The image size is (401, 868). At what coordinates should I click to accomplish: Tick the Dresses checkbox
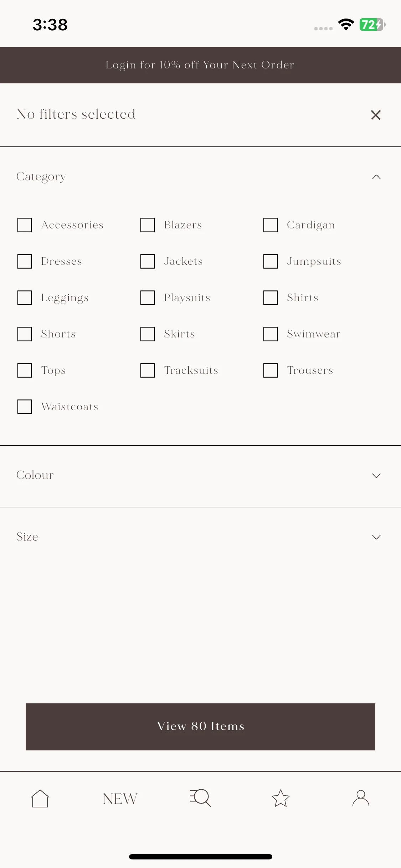25,261
